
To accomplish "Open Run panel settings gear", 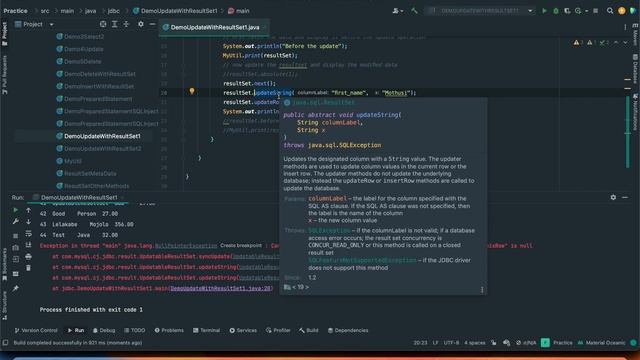I will pos(613,198).
